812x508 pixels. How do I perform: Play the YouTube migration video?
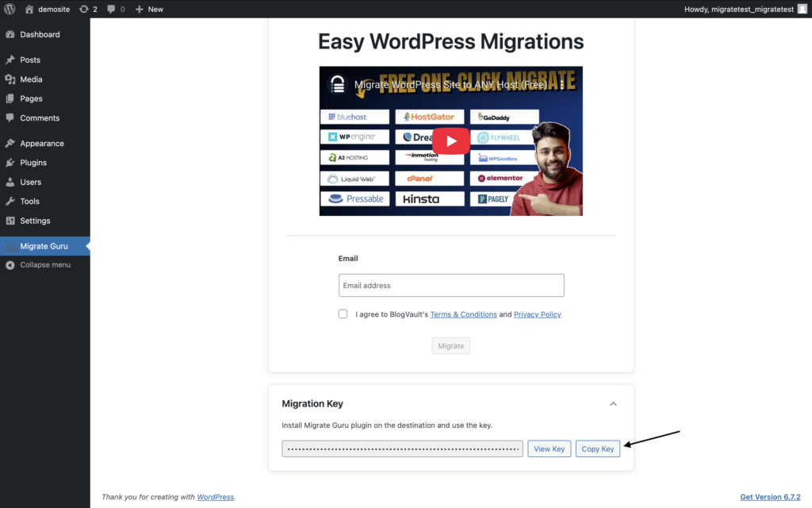click(450, 141)
